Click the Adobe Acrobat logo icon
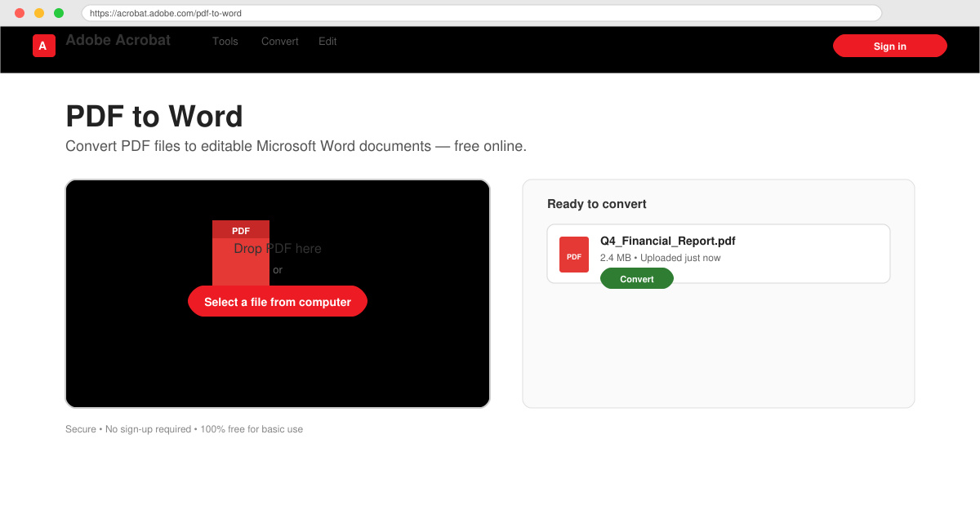Image resolution: width=980 pixels, height=514 pixels. (x=44, y=46)
